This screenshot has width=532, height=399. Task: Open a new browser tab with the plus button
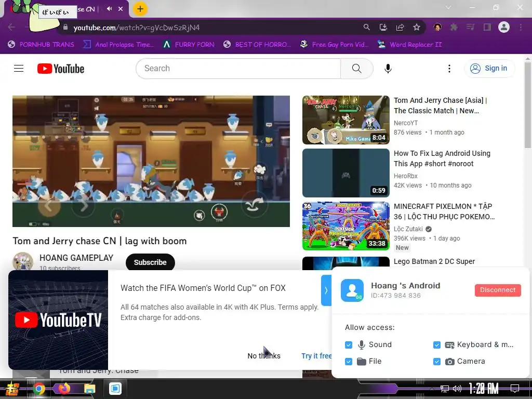click(140, 9)
